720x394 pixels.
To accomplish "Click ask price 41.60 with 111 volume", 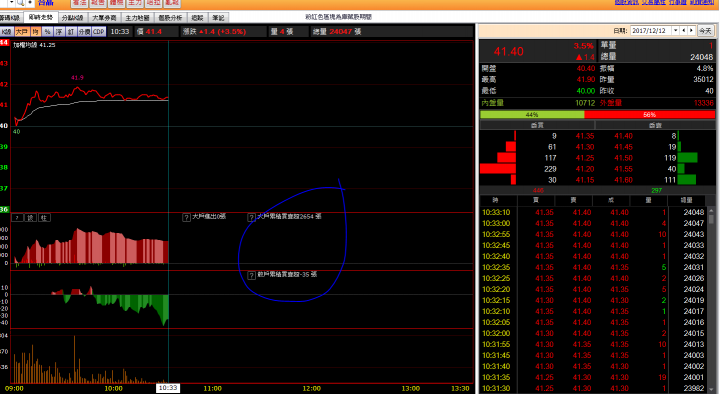I will pos(624,180).
